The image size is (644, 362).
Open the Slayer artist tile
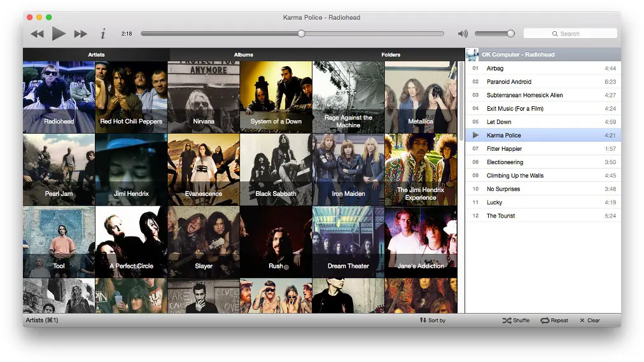pos(204,242)
